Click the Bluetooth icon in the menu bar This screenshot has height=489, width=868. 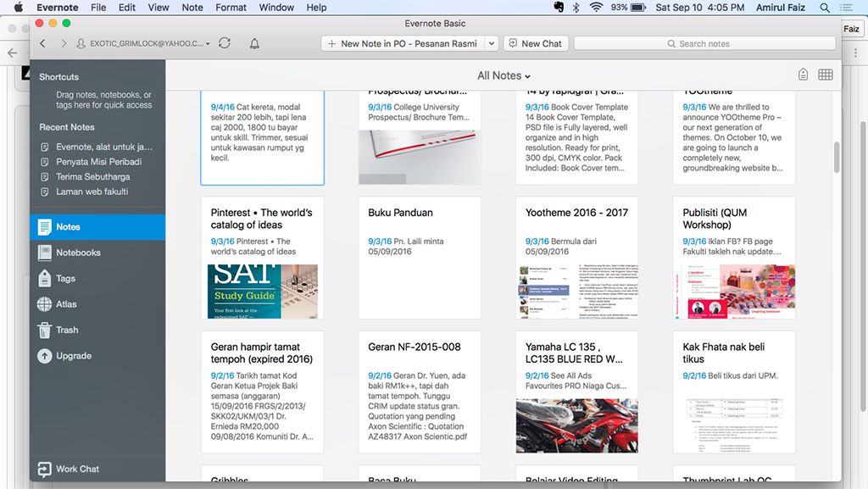pos(576,8)
